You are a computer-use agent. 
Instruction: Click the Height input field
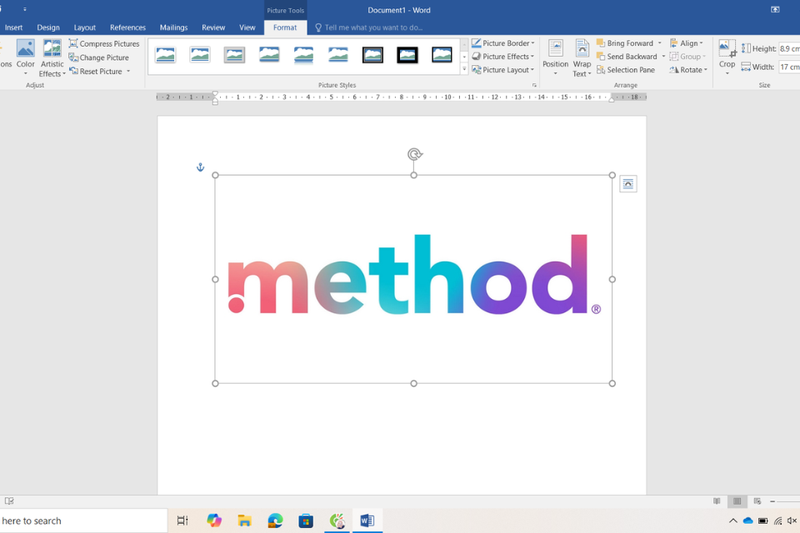[x=789, y=48]
